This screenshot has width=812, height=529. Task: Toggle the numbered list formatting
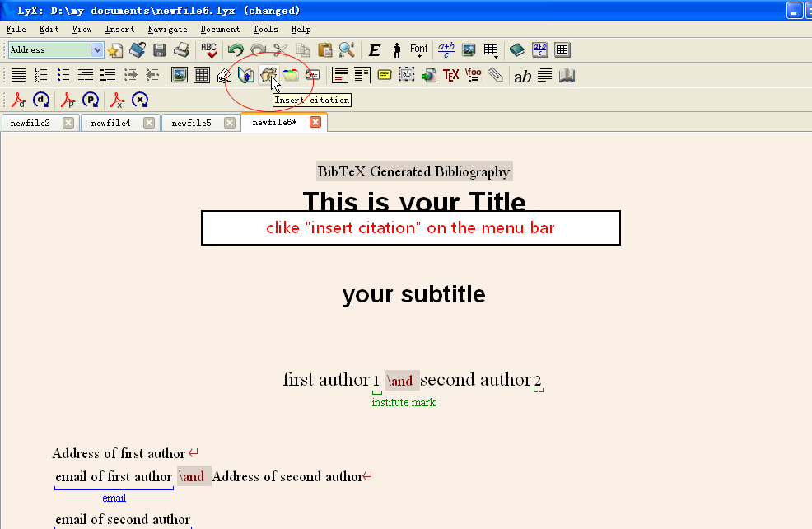pos(41,75)
